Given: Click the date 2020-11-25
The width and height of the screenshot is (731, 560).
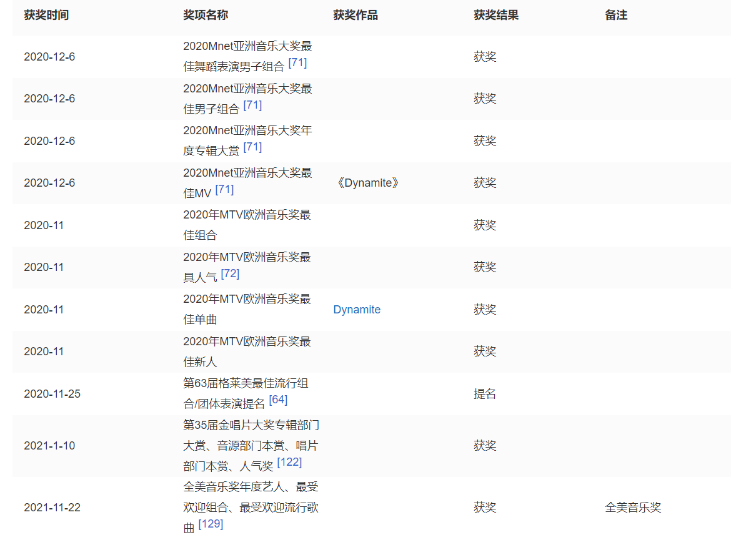Looking at the screenshot, I should pyautogui.click(x=52, y=394).
